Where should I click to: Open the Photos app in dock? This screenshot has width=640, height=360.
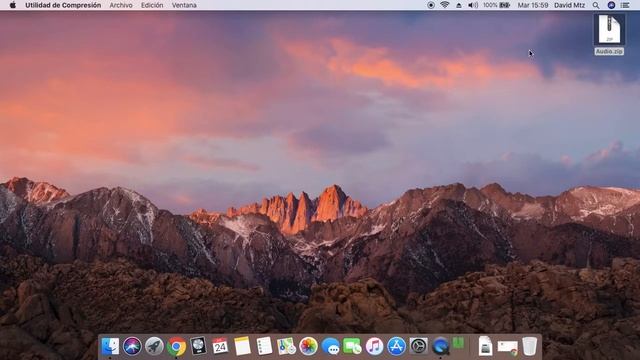click(x=308, y=346)
